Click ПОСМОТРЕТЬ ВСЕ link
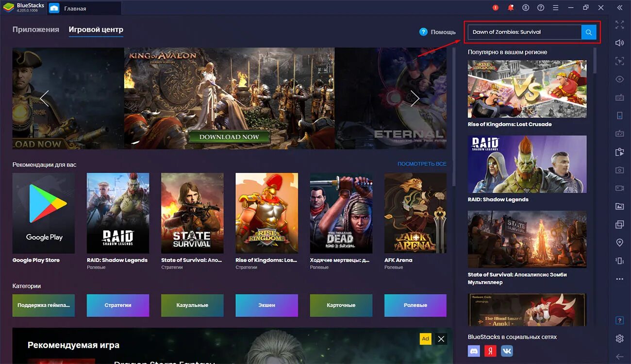The image size is (631, 364). click(422, 164)
